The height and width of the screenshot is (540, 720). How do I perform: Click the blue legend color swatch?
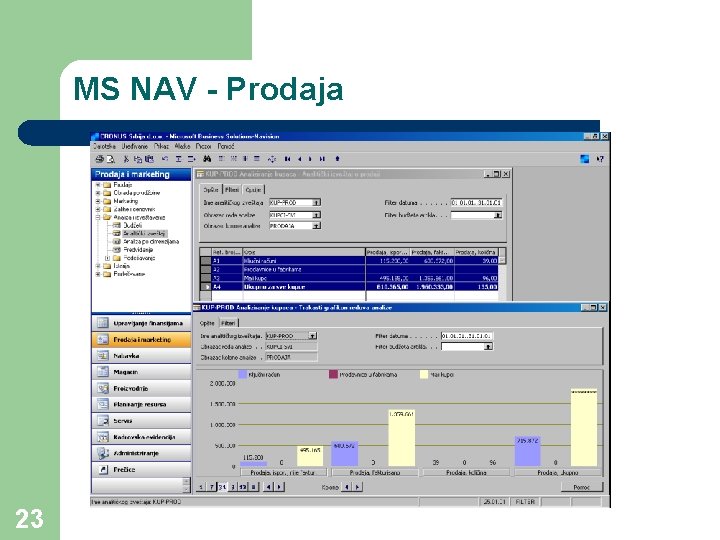click(x=243, y=374)
